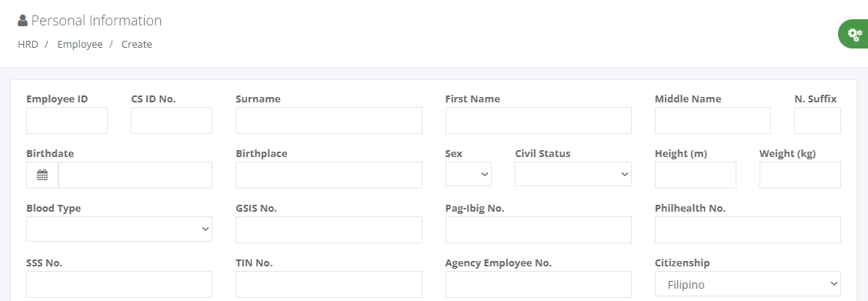Click the TIN No. input field
The height and width of the screenshot is (301, 868).
[329, 284]
